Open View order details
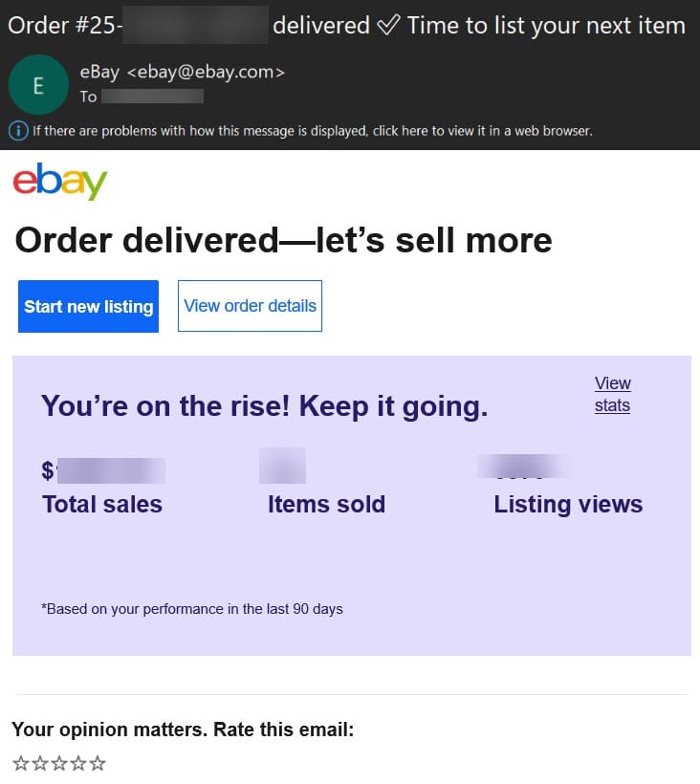This screenshot has height=784, width=700. click(250, 306)
